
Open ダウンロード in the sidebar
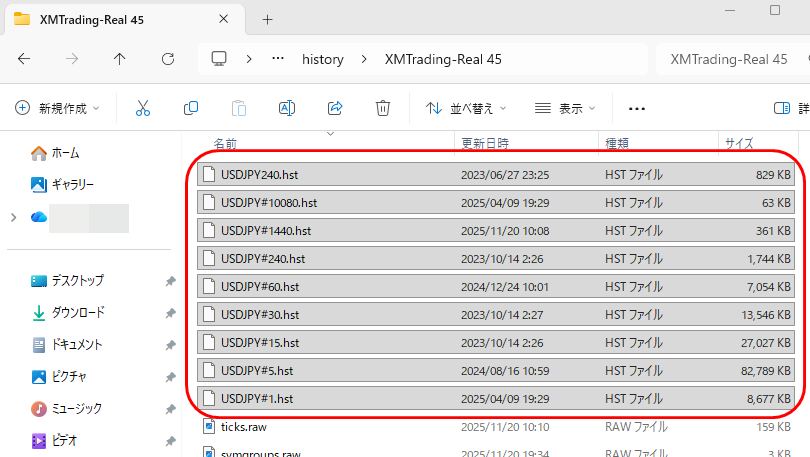77,313
